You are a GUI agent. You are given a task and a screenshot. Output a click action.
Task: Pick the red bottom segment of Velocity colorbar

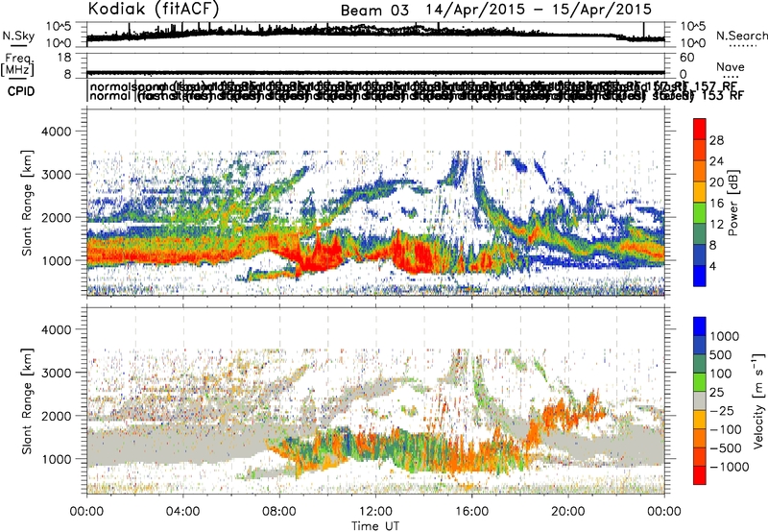point(700,475)
